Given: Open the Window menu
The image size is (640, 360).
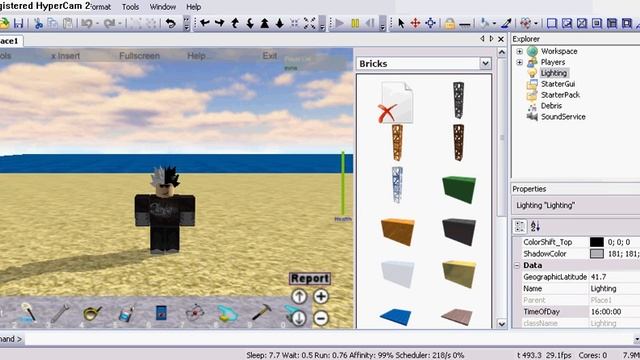Looking at the screenshot, I should tap(162, 7).
